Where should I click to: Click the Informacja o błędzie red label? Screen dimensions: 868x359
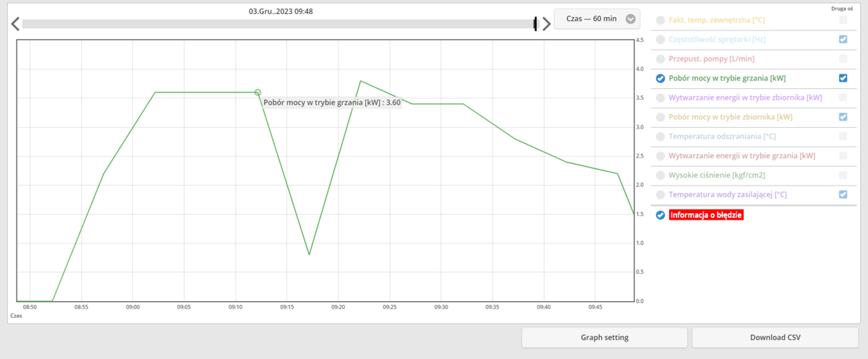[707, 215]
